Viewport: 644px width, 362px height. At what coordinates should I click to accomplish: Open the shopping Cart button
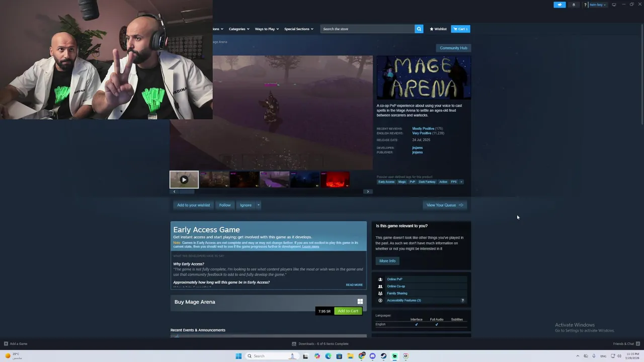[460, 29]
